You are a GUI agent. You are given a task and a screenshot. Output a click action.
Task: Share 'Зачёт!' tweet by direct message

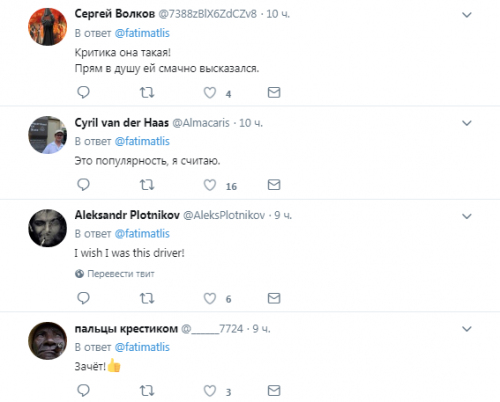click(274, 390)
